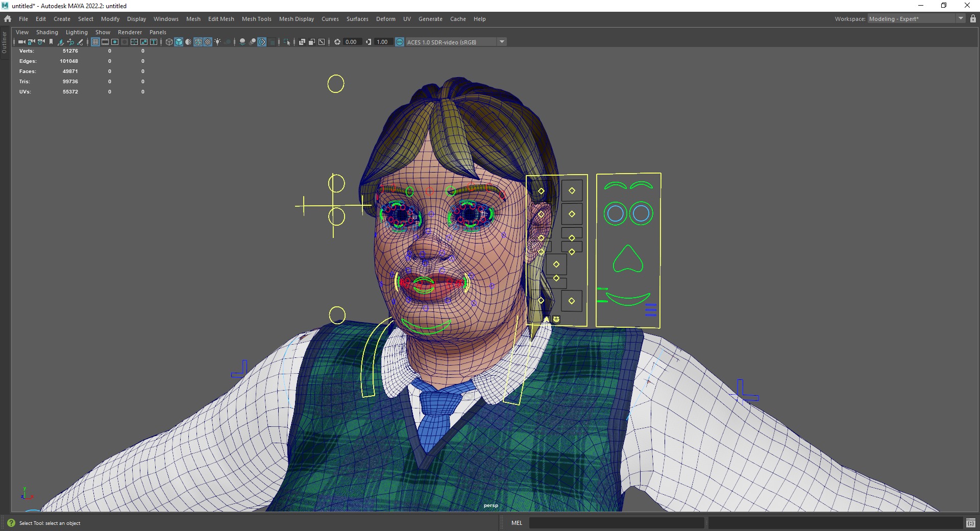The width and height of the screenshot is (980, 531).
Task: Toggle Wireframe on Shaded display
Action: coord(198,42)
